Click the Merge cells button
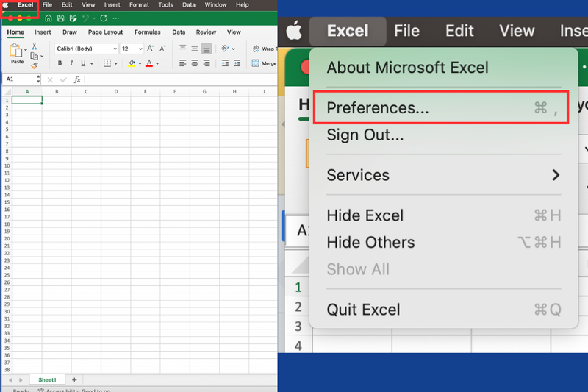Image resolution: width=588 pixels, height=392 pixels. (264, 63)
